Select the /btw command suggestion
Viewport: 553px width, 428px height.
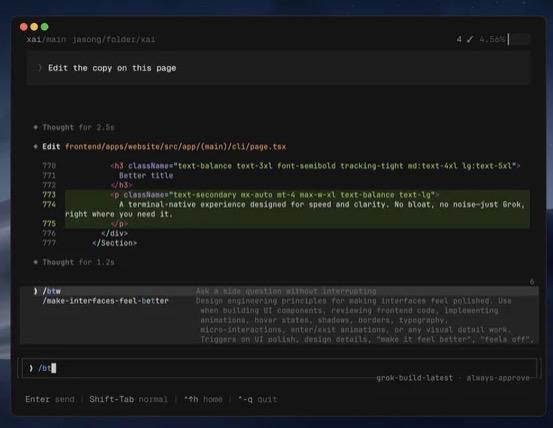(x=279, y=291)
